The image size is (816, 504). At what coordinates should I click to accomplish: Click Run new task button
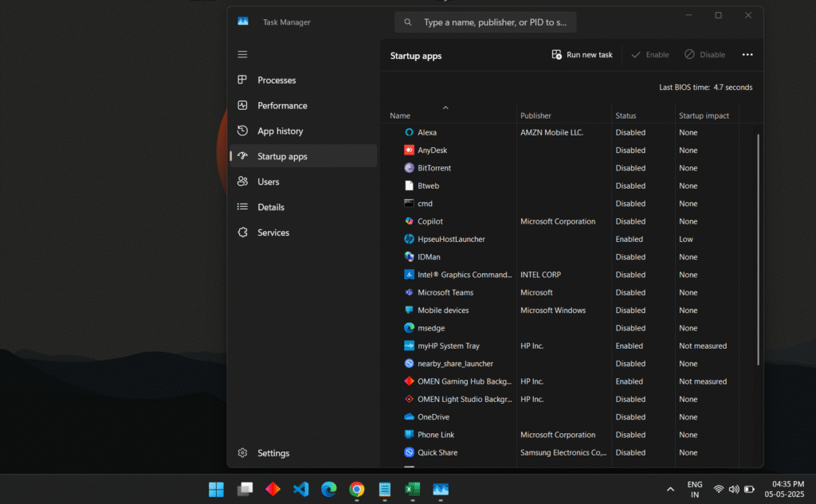tap(582, 55)
